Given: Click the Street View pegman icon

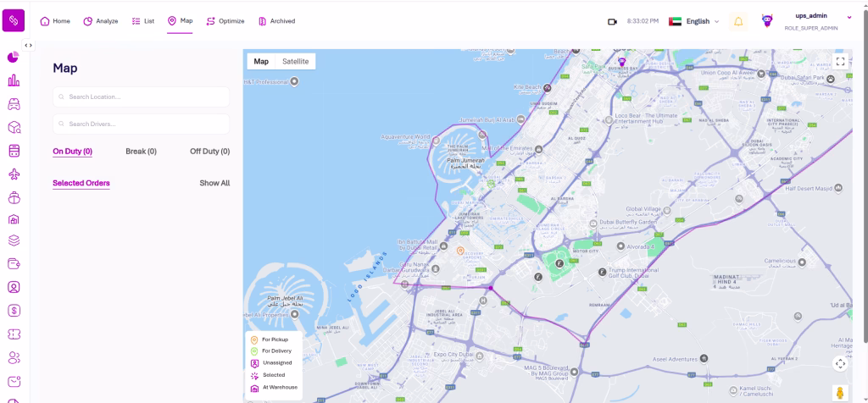Looking at the screenshot, I should pos(840,393).
